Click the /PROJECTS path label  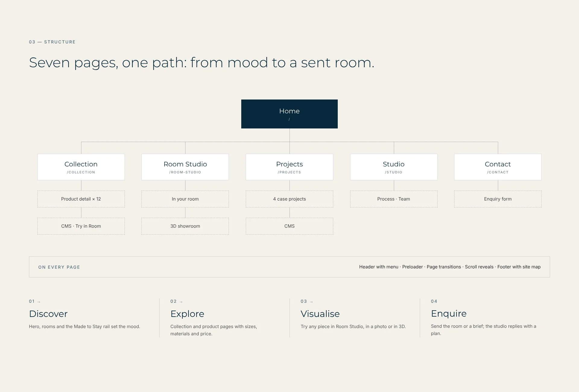[289, 172]
